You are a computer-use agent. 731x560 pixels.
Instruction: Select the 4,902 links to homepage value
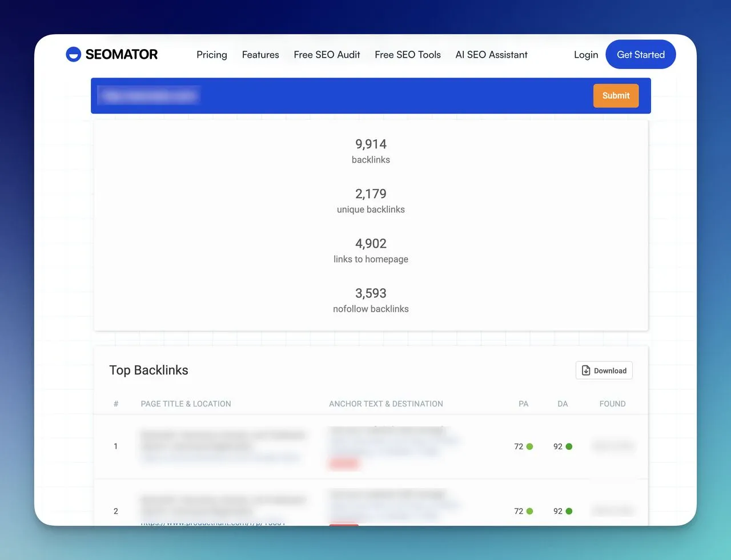pyautogui.click(x=371, y=243)
